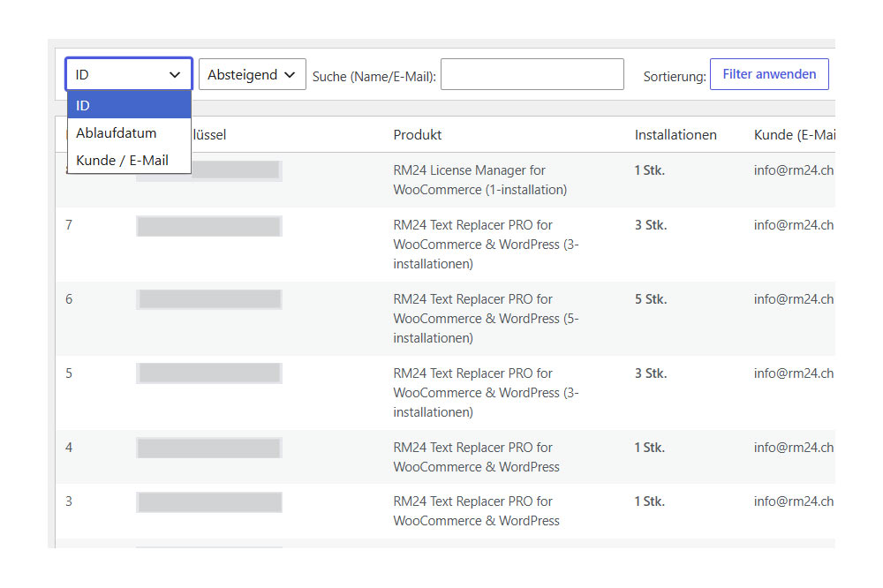Viewport: 883px width, 588px height.
Task: Click the blurred license key in row ID 6
Action: coord(209,299)
